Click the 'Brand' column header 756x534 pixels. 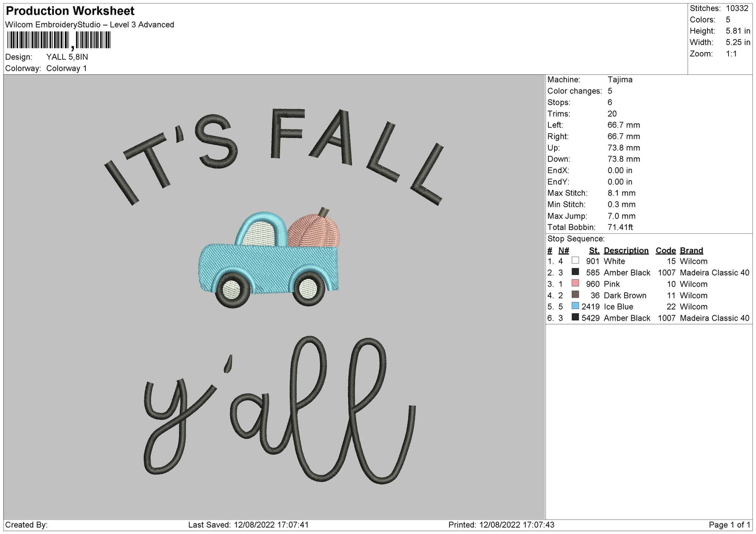(x=691, y=251)
